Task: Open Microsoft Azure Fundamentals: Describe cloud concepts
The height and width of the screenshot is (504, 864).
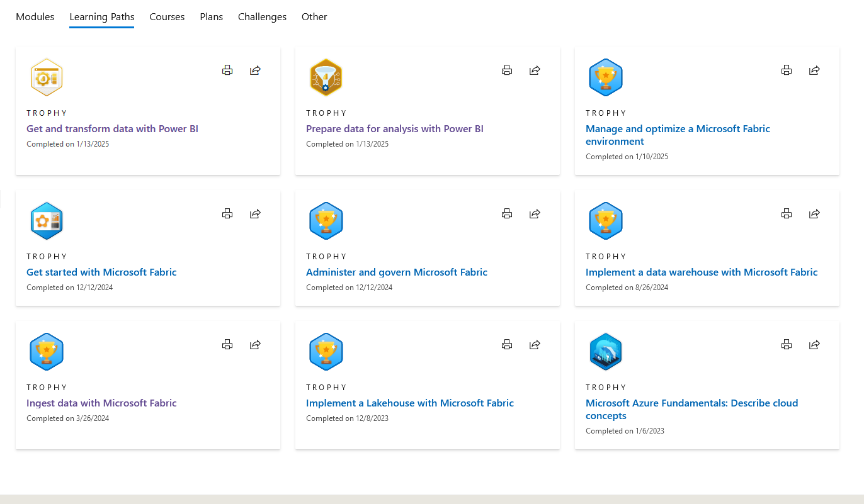Action: click(x=692, y=410)
